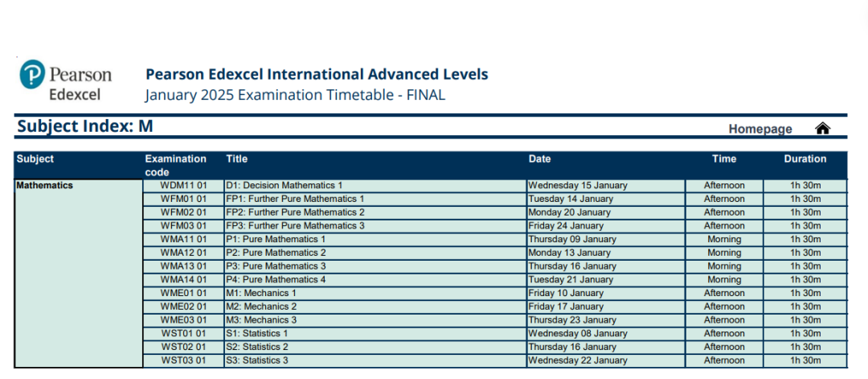Click P1: Pure Mathematics 1 row title
The image size is (868, 379).
click(x=276, y=239)
